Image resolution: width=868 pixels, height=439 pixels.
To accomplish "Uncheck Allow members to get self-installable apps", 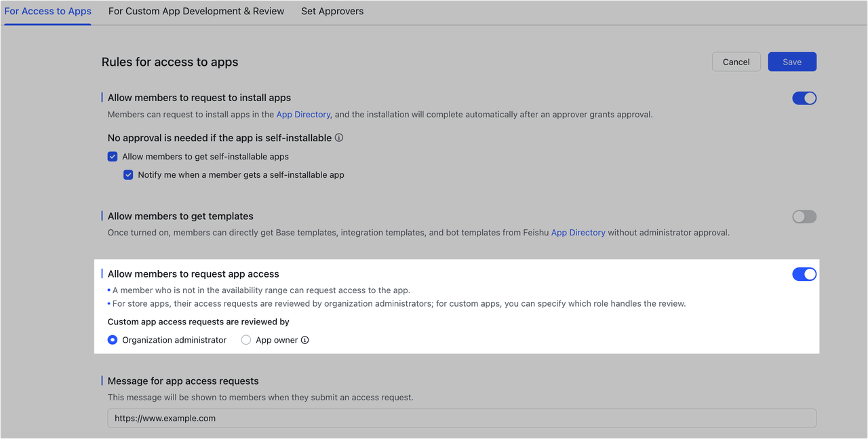I will 113,157.
